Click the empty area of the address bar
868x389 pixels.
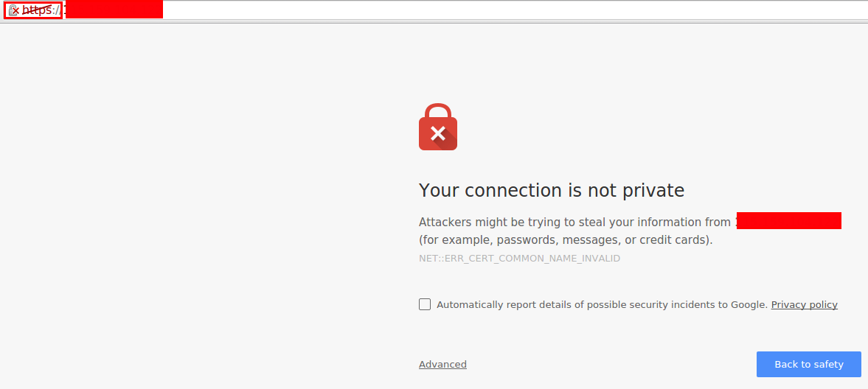point(516,10)
